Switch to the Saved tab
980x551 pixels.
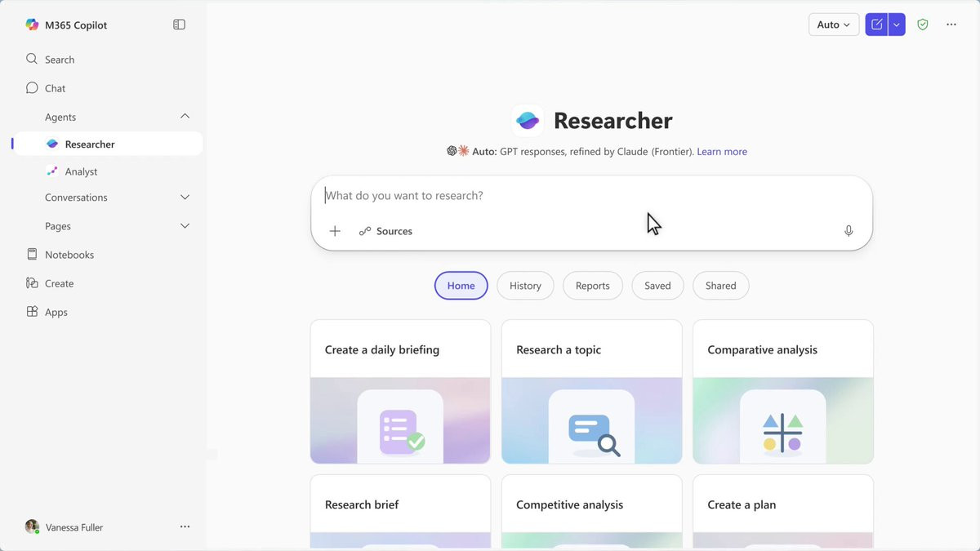(657, 286)
